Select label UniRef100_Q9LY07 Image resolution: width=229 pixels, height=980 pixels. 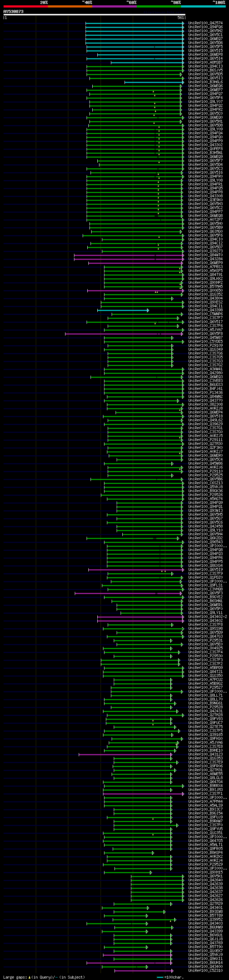coord(205,102)
